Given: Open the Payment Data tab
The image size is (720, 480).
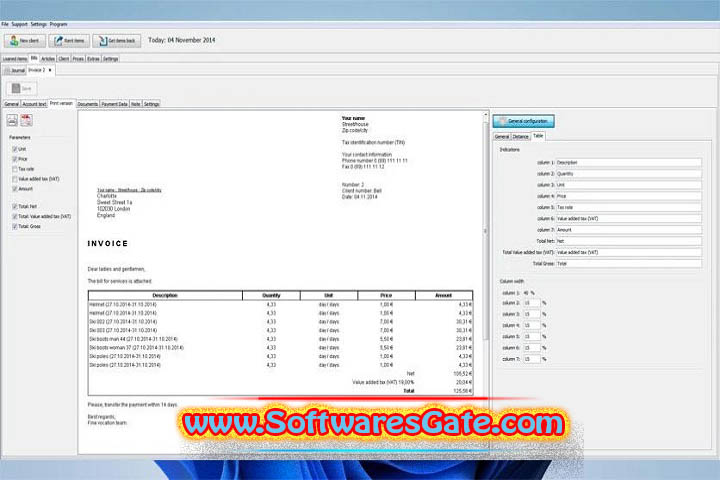Looking at the screenshot, I should pyautogui.click(x=114, y=104).
